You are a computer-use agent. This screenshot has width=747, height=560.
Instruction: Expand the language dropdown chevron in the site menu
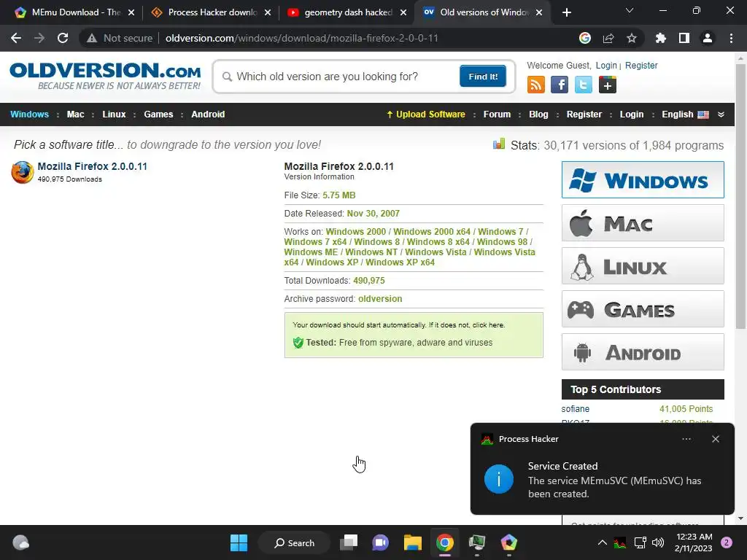[721, 114]
